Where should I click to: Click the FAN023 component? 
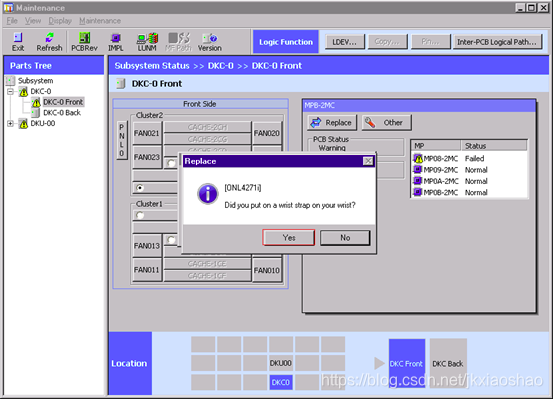[x=147, y=157]
